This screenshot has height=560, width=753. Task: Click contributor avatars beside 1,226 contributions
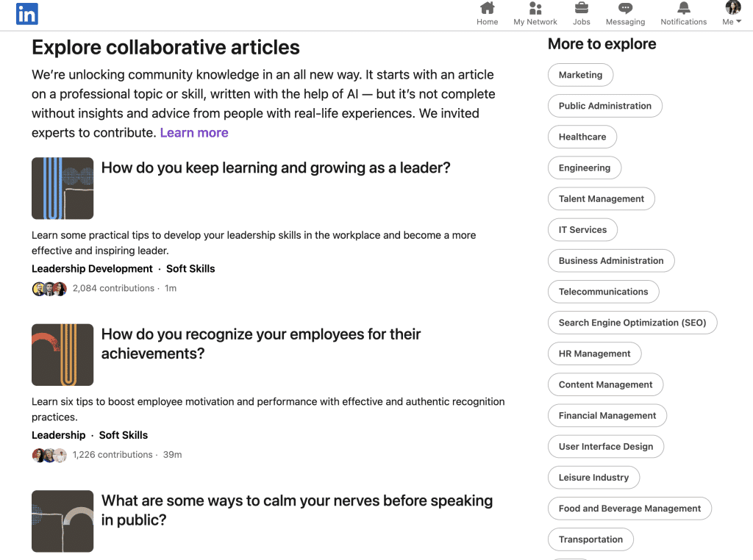coord(49,455)
